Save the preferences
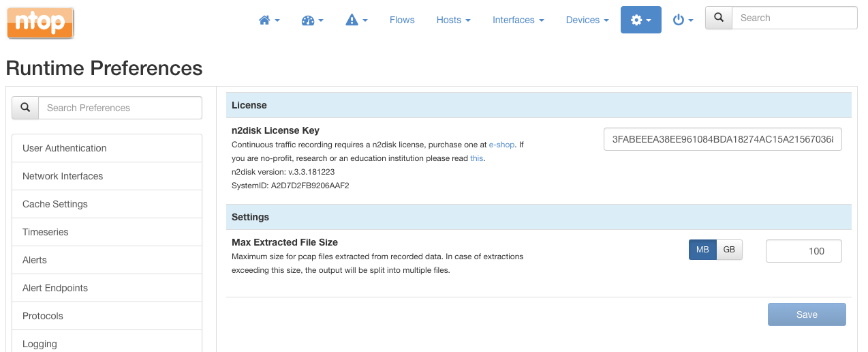The width and height of the screenshot is (868, 352). (807, 314)
